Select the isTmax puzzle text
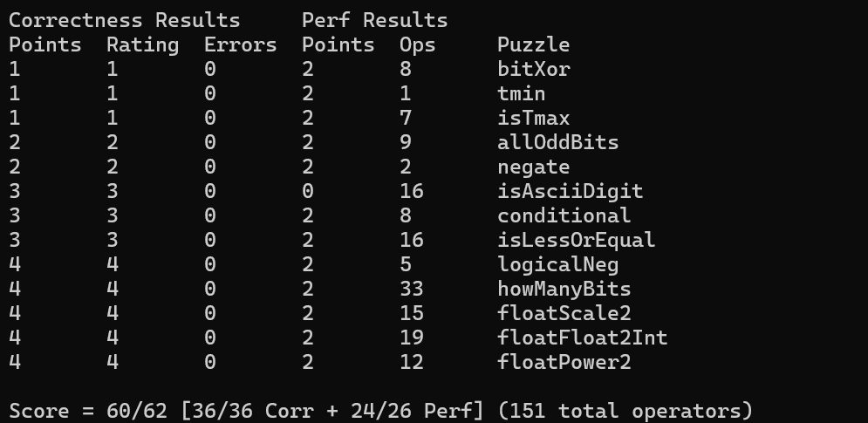The width and height of the screenshot is (868, 423). point(534,118)
